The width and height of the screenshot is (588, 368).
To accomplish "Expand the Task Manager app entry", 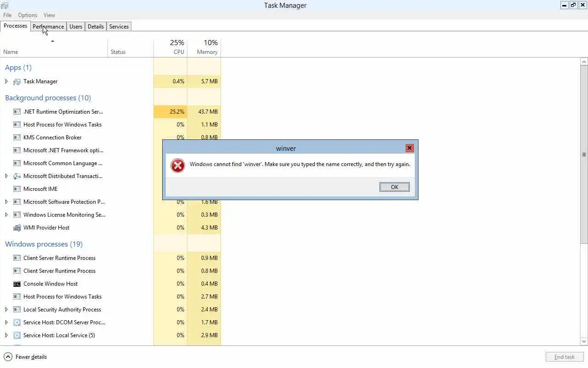I will [6, 81].
